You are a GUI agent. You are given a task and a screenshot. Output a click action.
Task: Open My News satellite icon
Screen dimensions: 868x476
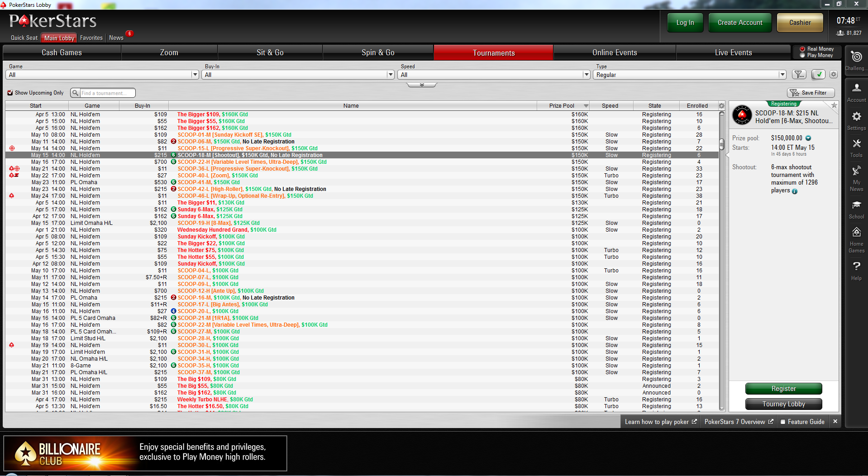[x=856, y=171]
